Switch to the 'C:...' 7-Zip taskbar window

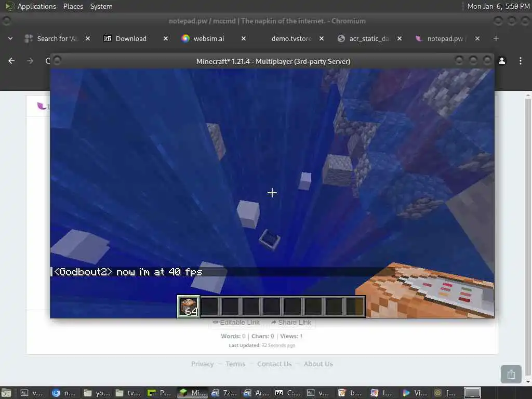click(288, 393)
